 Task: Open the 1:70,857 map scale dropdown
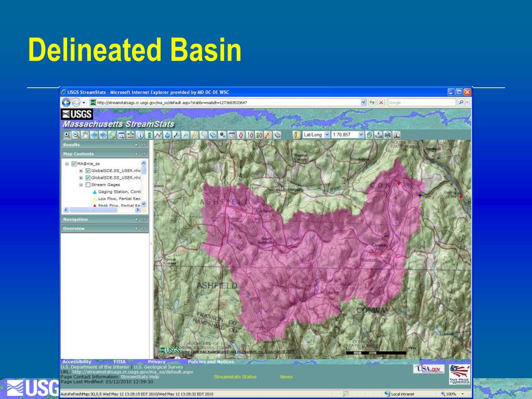coord(361,135)
